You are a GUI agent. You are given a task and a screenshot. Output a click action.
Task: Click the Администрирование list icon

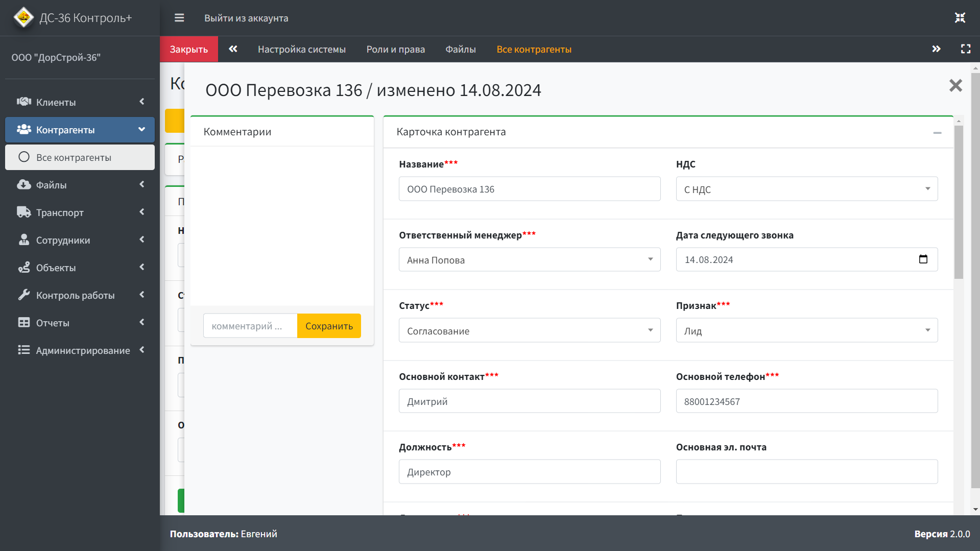coord(24,350)
